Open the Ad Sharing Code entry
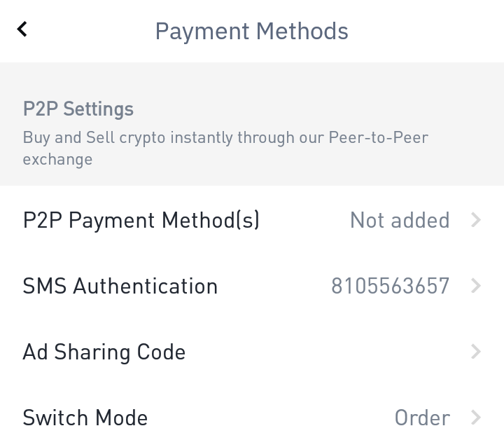 (104, 352)
